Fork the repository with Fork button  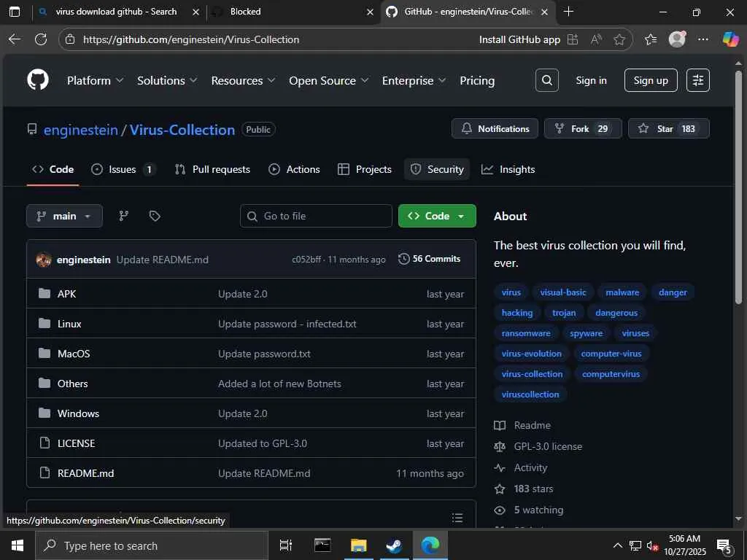583,128
